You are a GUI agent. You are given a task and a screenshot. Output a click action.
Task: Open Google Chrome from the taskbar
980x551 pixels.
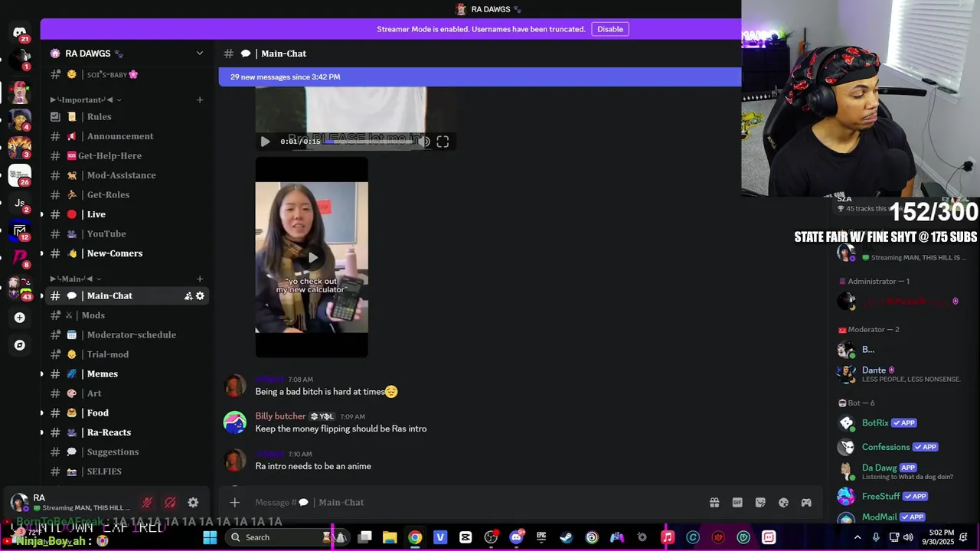pyautogui.click(x=415, y=537)
